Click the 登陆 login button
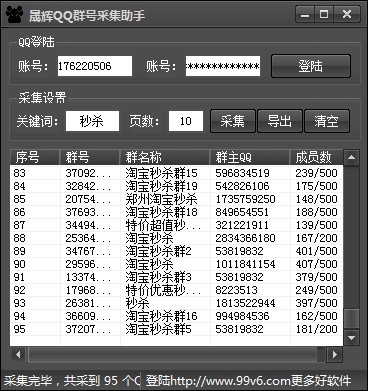 311,66
